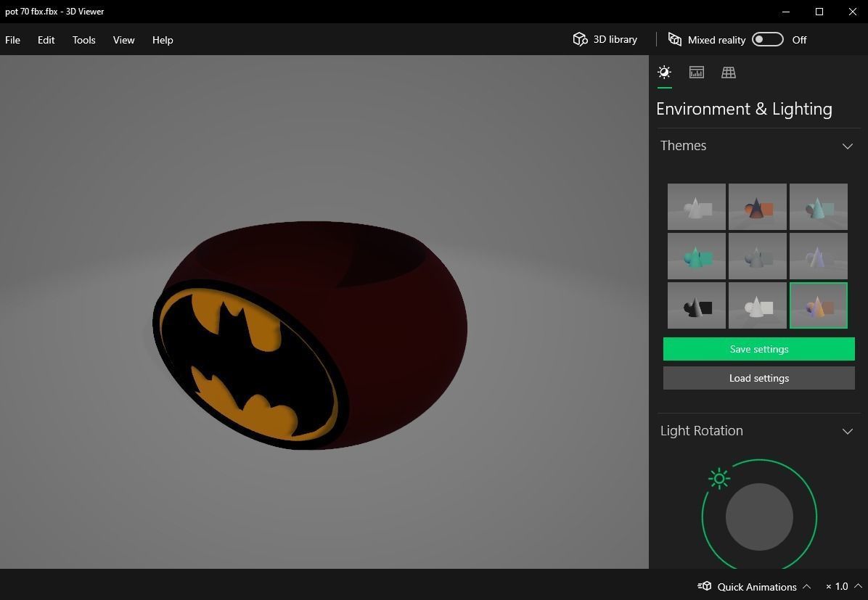Click the Quick Animations cube icon
The width and height of the screenshot is (868, 600).
tap(704, 586)
